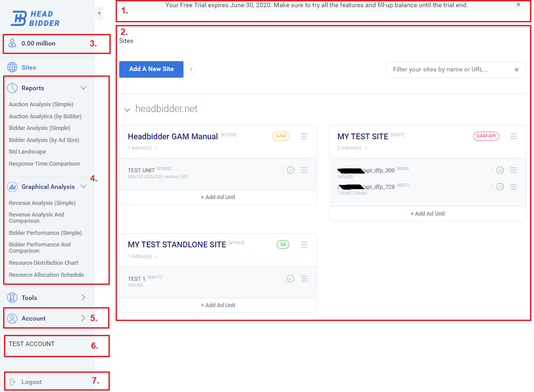Open hamburger menu for MY TEST SITE
534x392 pixels.
pyautogui.click(x=513, y=136)
